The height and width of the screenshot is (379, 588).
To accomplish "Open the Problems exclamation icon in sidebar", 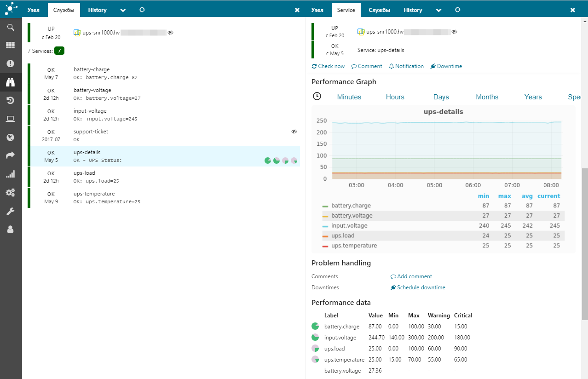I will 10,63.
